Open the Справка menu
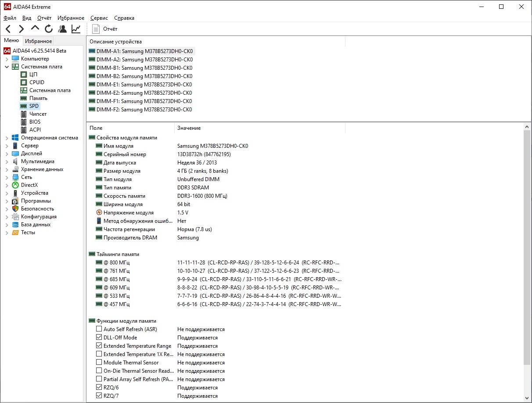 pos(124,18)
